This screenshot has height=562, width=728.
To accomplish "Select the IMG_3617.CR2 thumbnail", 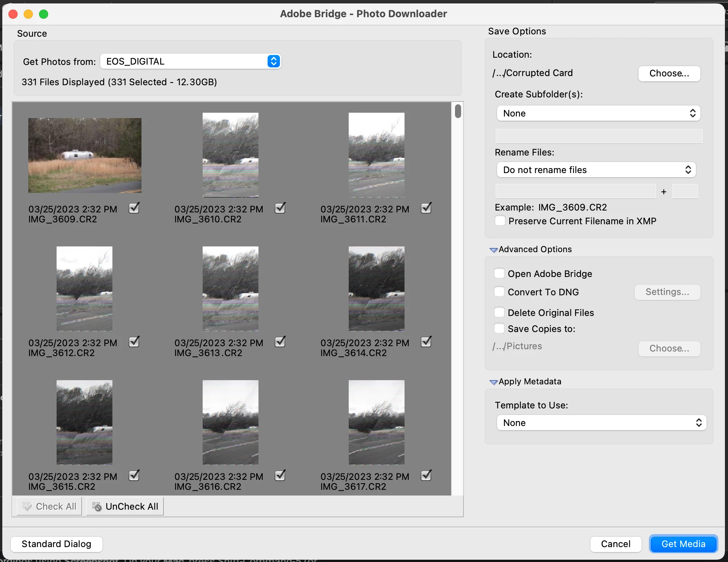I will tap(377, 422).
